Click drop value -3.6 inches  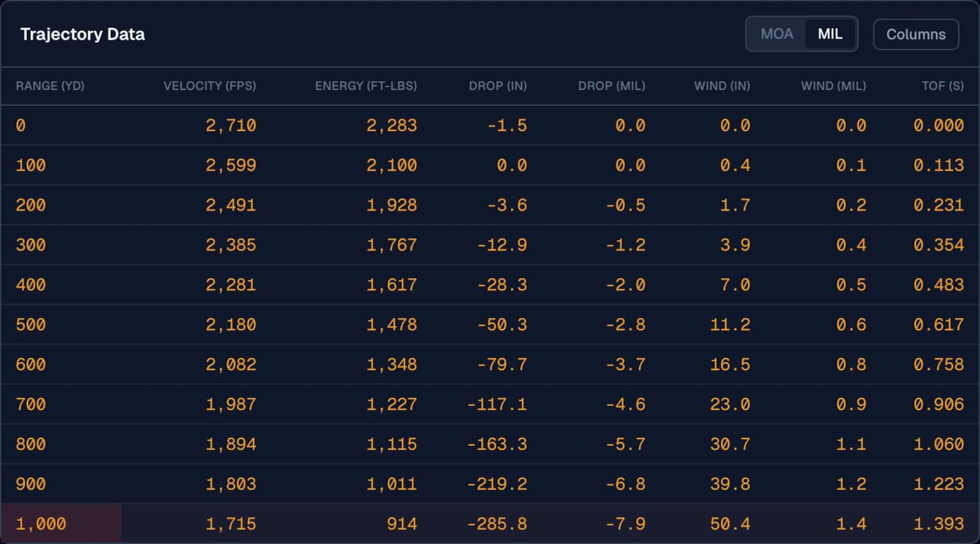click(x=507, y=205)
